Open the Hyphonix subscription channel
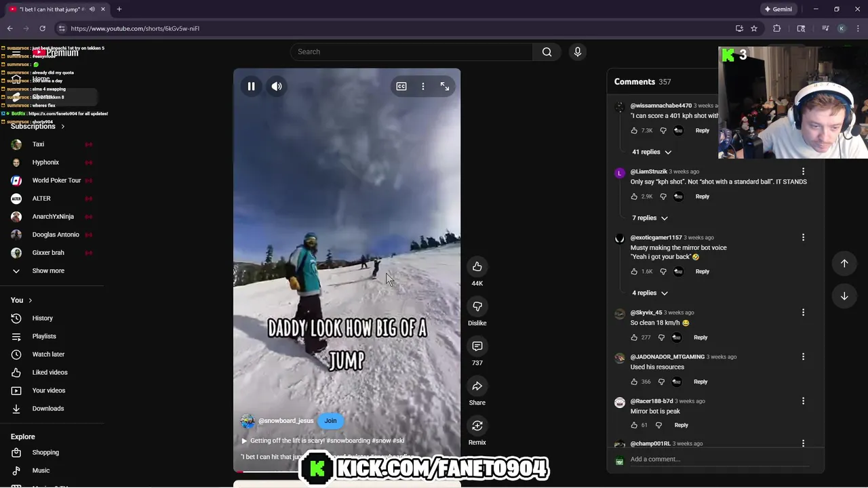Image resolution: width=868 pixels, height=488 pixels. click(x=51, y=163)
